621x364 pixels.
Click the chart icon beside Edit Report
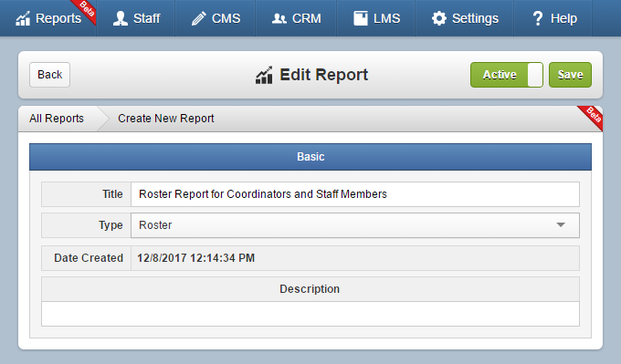pyautogui.click(x=264, y=75)
